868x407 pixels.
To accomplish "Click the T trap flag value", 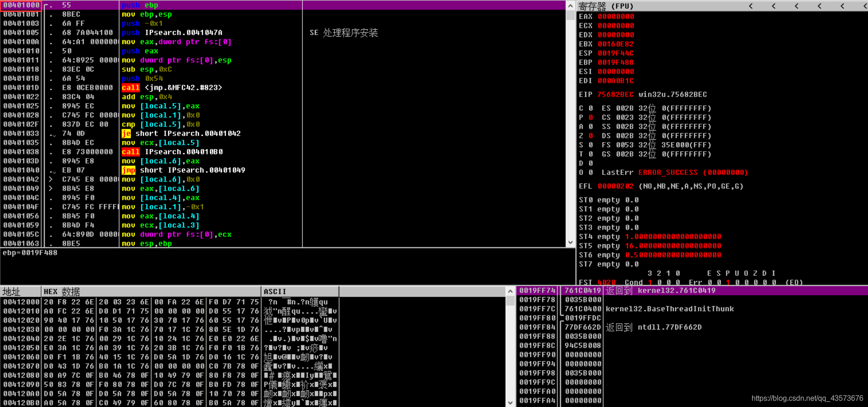I will [591, 154].
